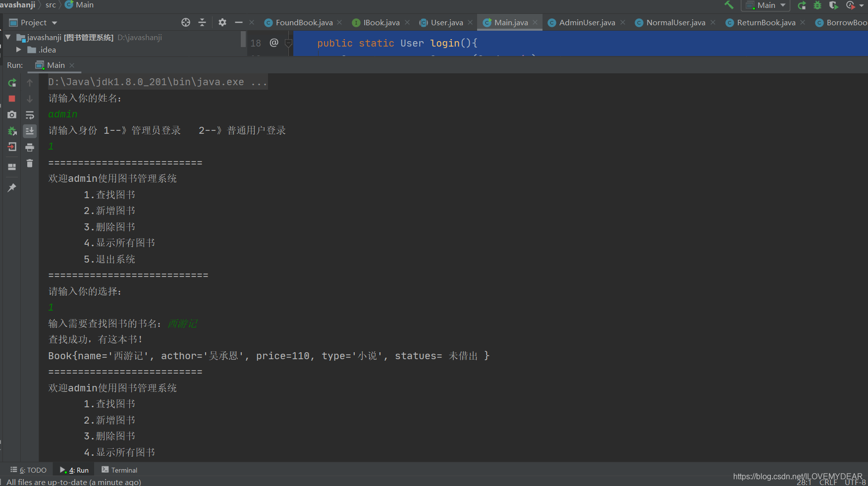The width and height of the screenshot is (868, 486).
Task: Toggle soft-wrap in console output
Action: [30, 115]
